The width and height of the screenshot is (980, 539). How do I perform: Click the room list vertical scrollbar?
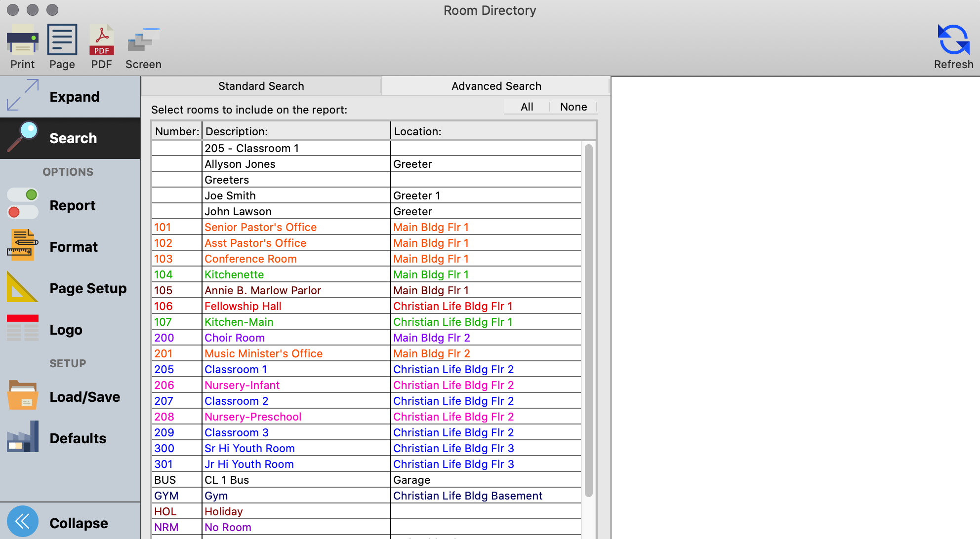coord(588,321)
